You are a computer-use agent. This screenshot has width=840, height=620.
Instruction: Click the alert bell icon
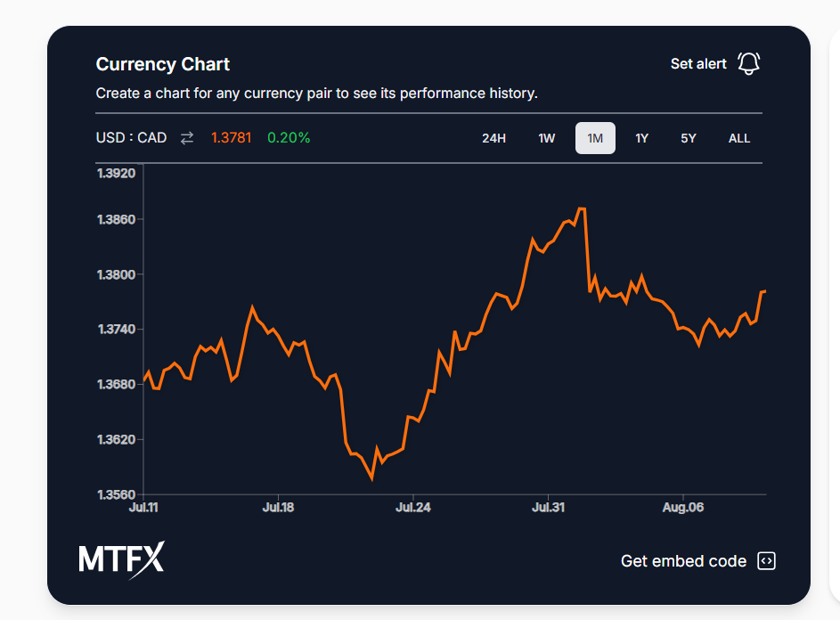point(748,63)
